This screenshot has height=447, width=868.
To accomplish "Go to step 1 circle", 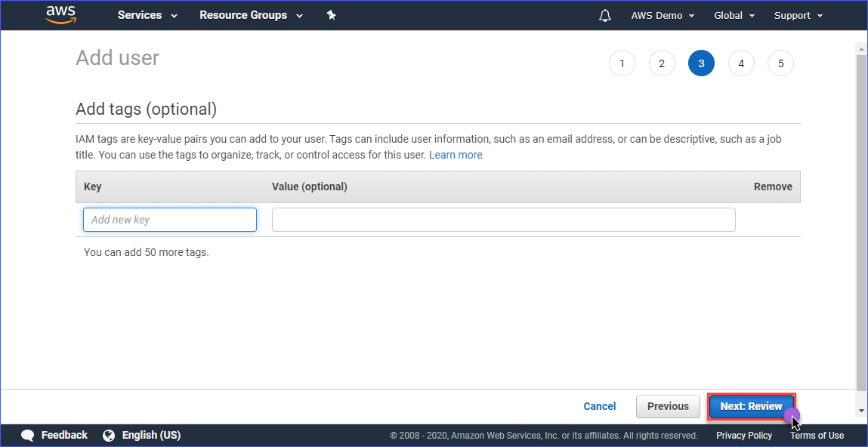I will [x=622, y=63].
